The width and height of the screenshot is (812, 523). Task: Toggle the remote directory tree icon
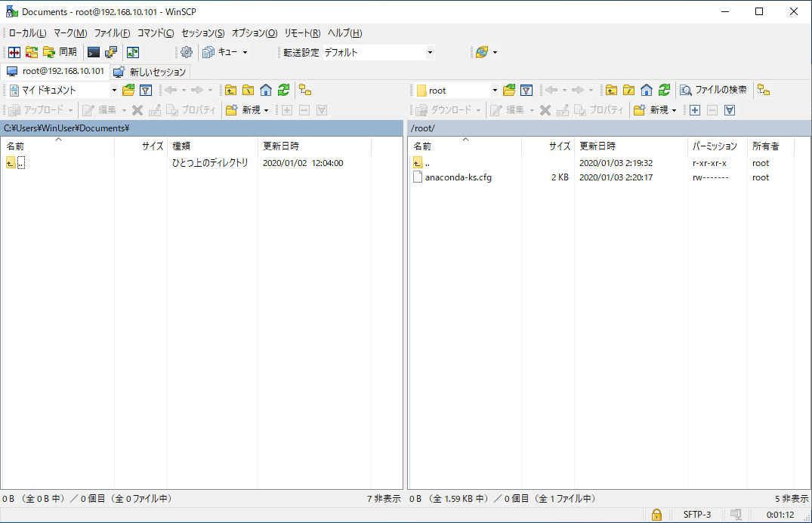point(764,90)
